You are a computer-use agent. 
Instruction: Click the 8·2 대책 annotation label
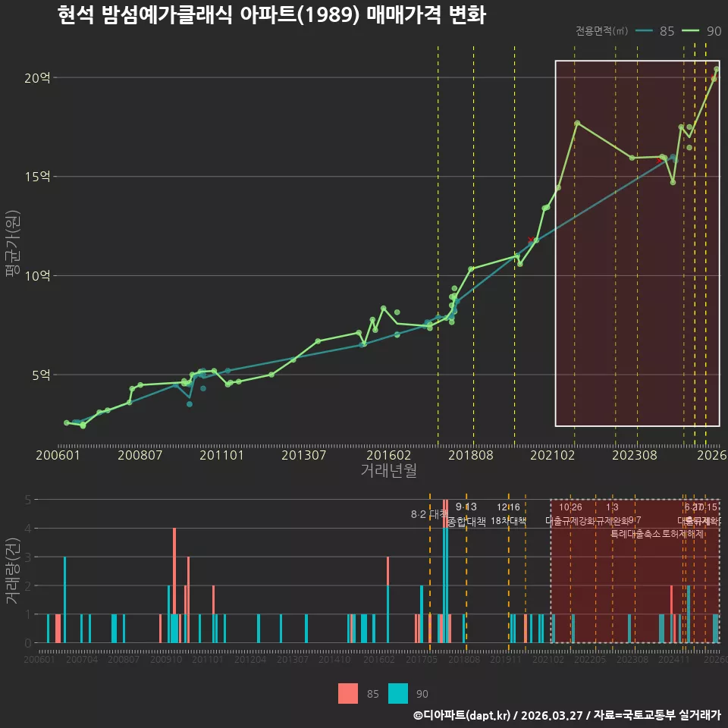[429, 514]
